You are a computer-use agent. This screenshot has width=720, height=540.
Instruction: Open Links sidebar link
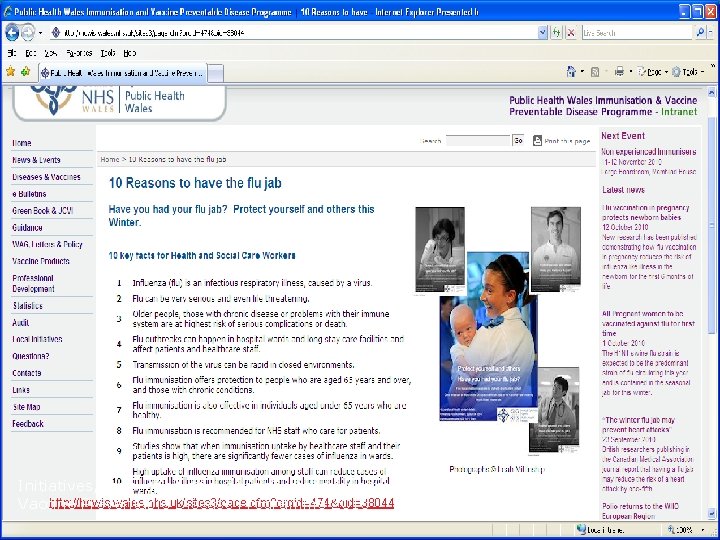[x=21, y=390]
